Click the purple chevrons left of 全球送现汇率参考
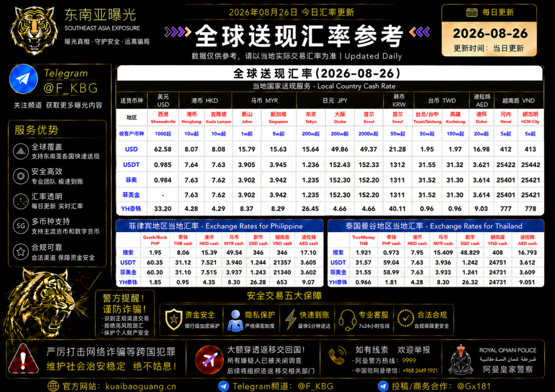This screenshot has height=392, width=555. 178,32
